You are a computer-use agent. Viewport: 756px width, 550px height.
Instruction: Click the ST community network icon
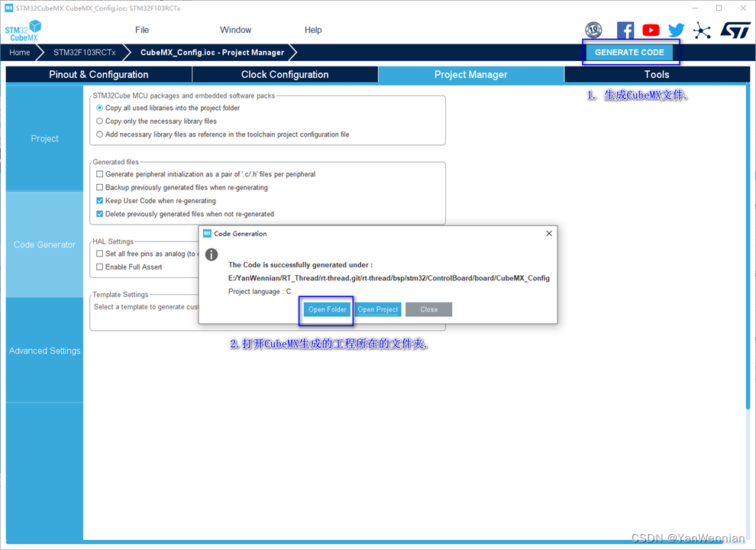[x=702, y=31]
